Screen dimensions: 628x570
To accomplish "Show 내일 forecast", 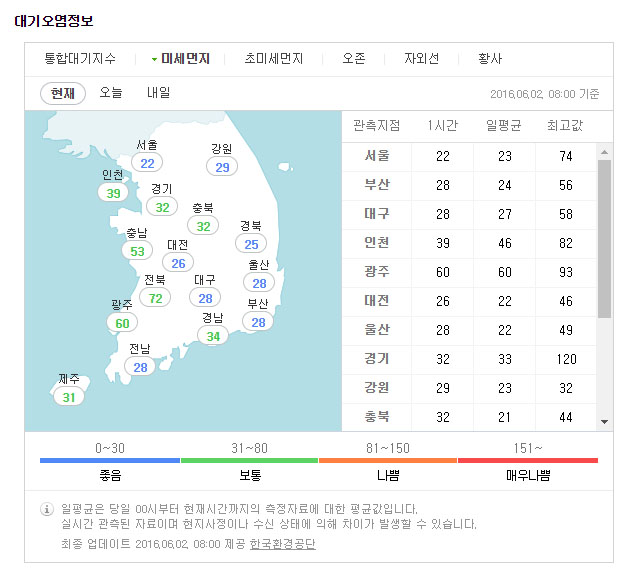I will click(x=159, y=93).
